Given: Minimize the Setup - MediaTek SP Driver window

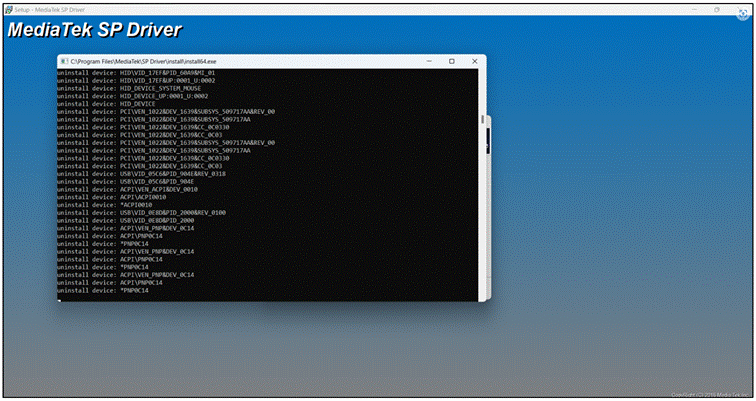Looking at the screenshot, I should pos(695,10).
